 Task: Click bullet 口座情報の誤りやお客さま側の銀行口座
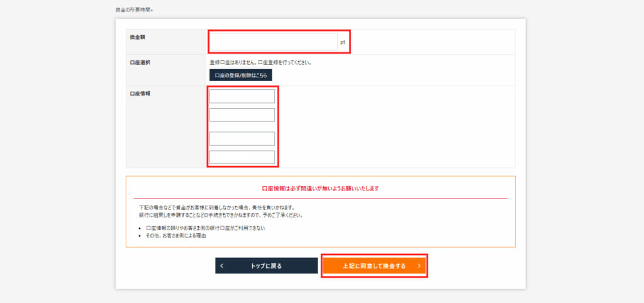click(x=206, y=228)
